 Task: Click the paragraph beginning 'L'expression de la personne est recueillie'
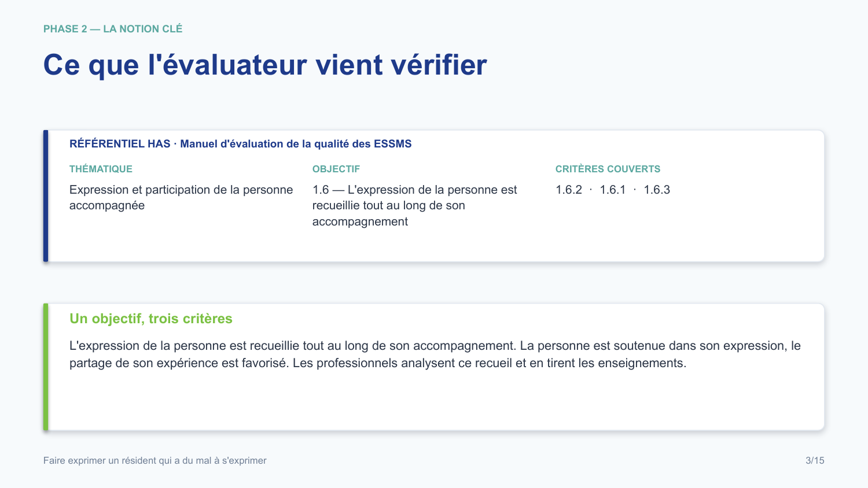435,354
